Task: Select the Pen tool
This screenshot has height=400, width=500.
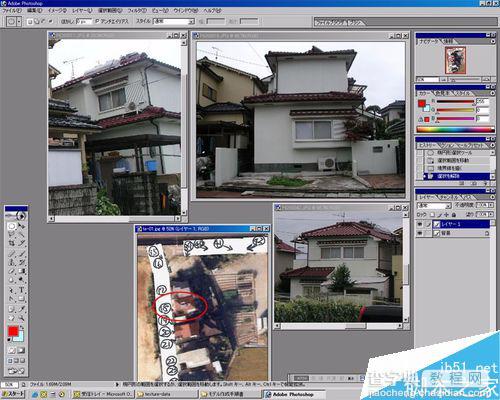Action: pos(12,299)
